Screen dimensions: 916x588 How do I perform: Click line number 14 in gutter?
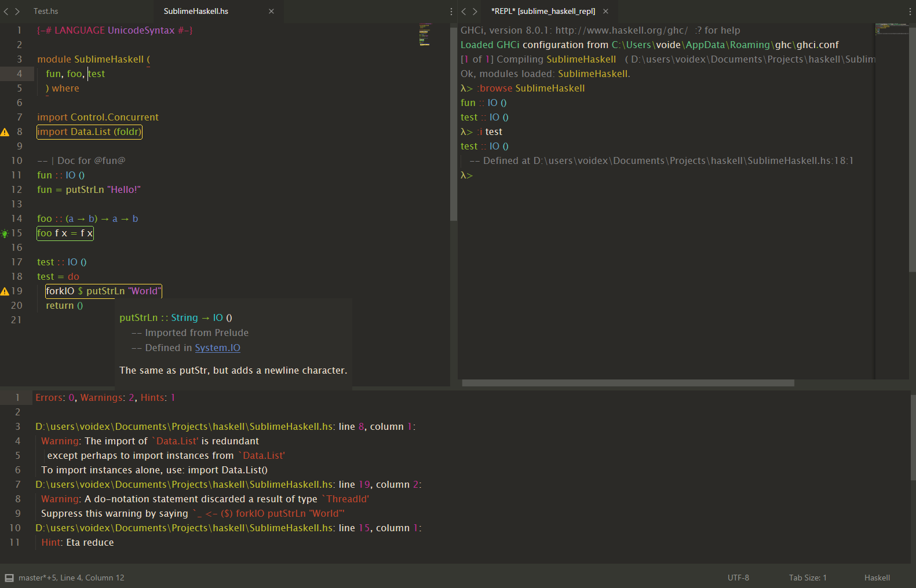pyautogui.click(x=16, y=218)
